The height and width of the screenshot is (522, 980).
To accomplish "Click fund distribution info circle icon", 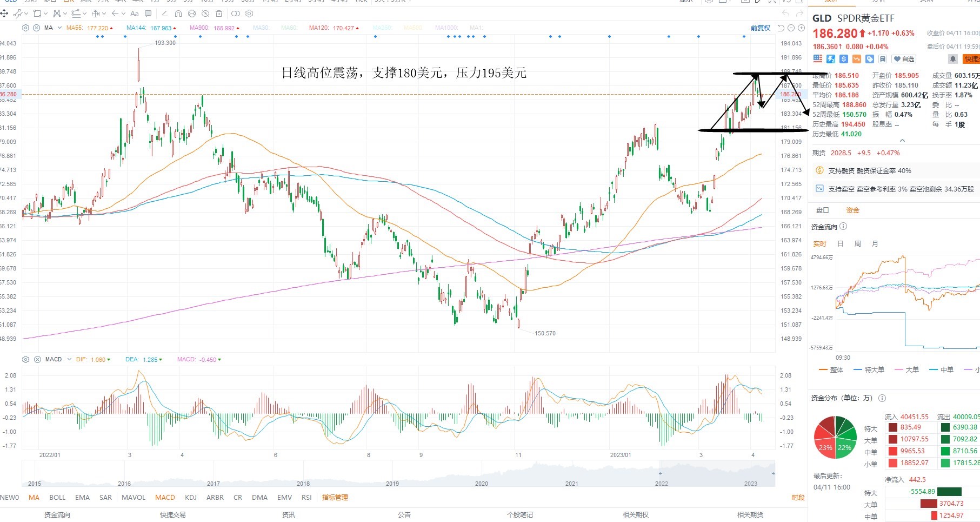I will [x=882, y=398].
